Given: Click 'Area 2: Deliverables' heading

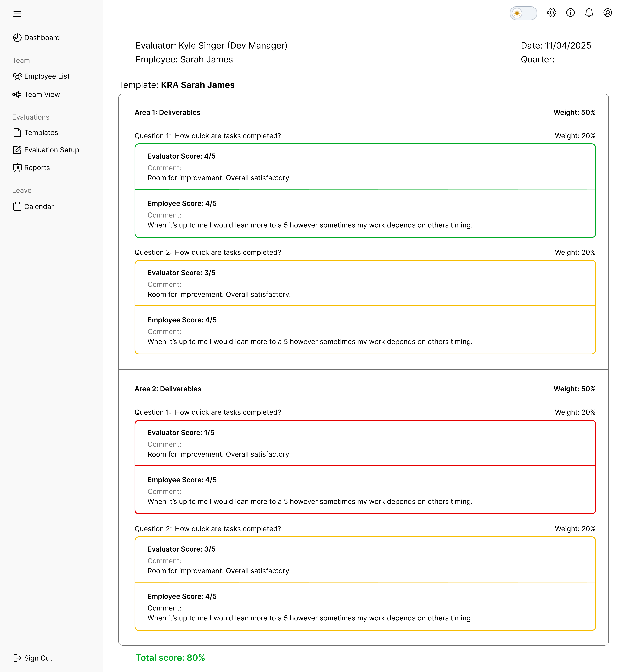Looking at the screenshot, I should tap(168, 389).
